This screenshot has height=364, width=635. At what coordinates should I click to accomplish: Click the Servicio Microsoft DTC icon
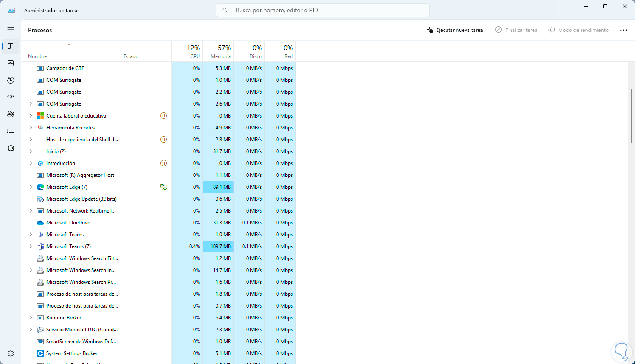click(x=40, y=330)
